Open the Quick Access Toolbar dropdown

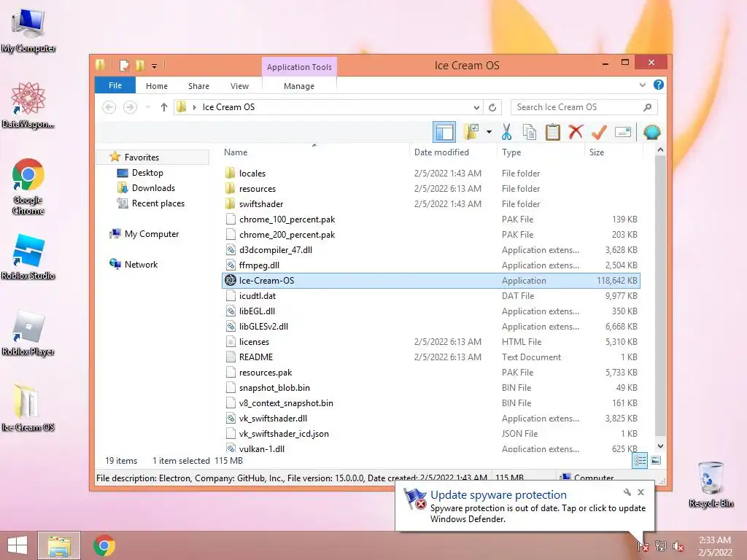click(x=155, y=66)
